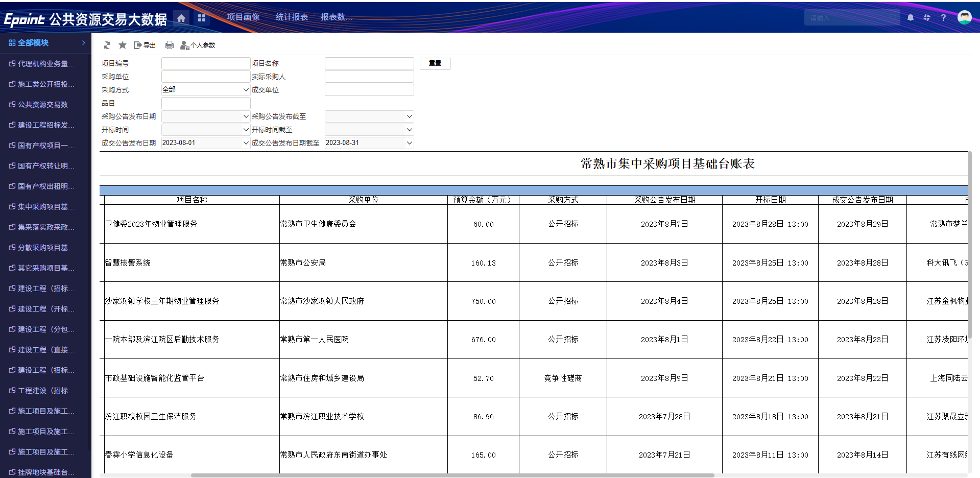Screen dimensions: 980x478
Task: Open sidebar item 公共资源交易数…
Action: 45,105
